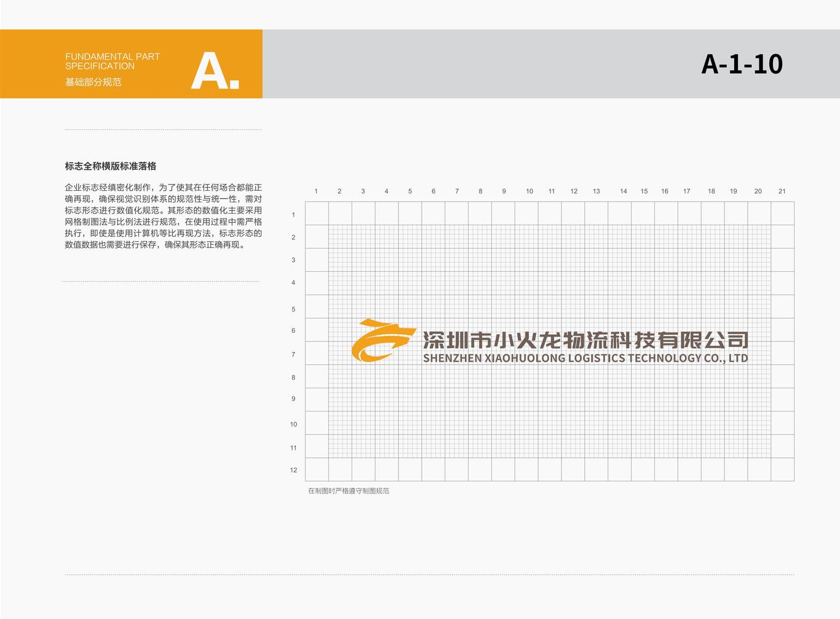Click grid column number 18
This screenshot has width=840, height=619.
pyautogui.click(x=711, y=191)
